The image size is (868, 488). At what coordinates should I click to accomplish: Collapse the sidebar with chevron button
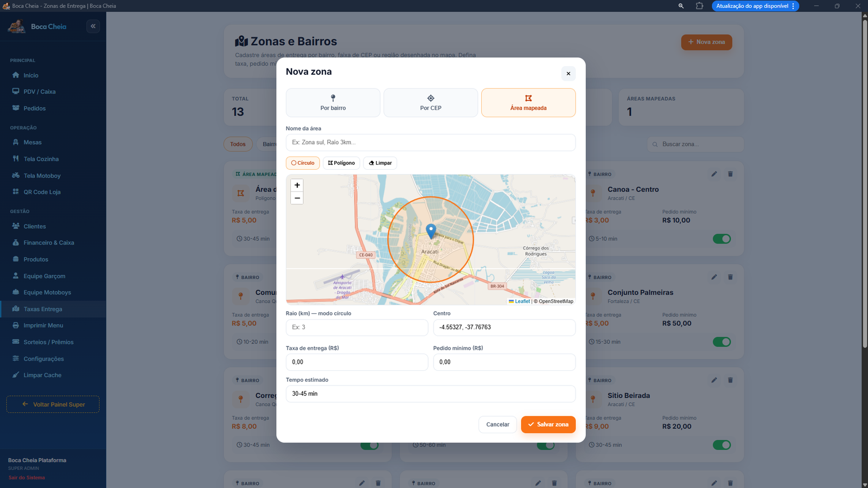point(93,26)
